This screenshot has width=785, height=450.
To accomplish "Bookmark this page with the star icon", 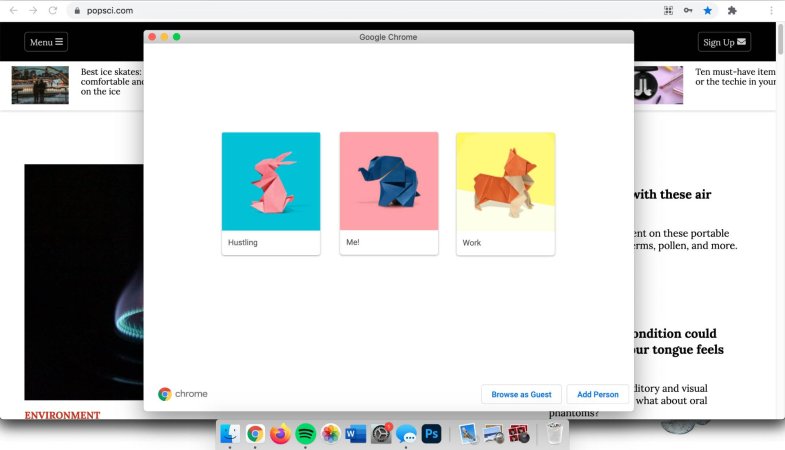I will click(708, 10).
